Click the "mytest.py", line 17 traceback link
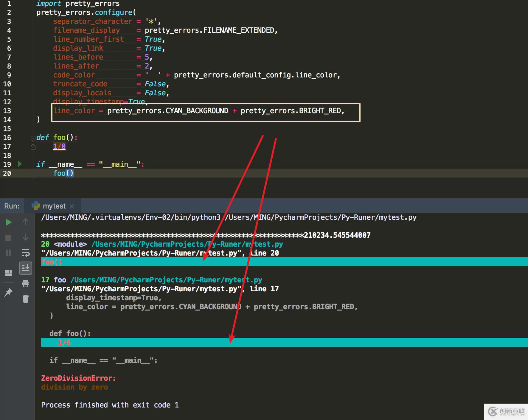528x420 pixels. click(x=160, y=289)
